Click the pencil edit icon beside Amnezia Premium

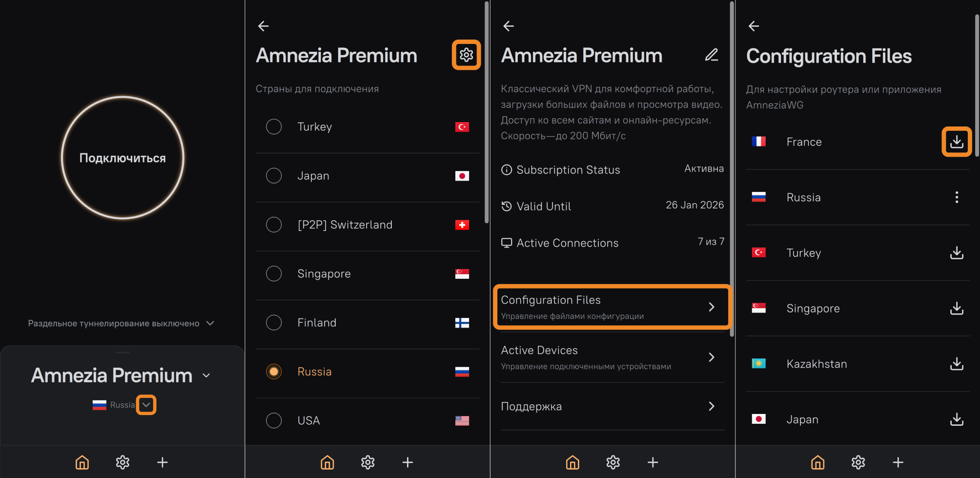point(712,55)
